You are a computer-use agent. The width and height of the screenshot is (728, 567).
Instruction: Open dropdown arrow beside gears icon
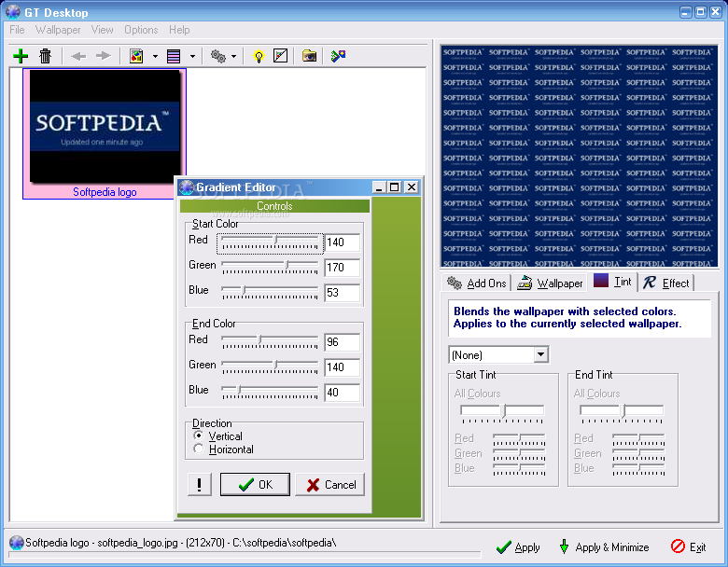click(233, 57)
